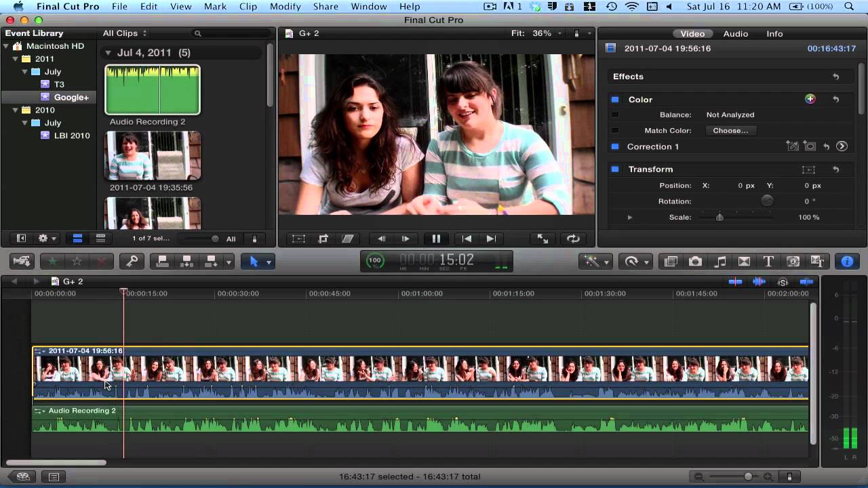Open the Event Library gear action menu
The width and height of the screenshot is (868, 488).
coord(47,239)
